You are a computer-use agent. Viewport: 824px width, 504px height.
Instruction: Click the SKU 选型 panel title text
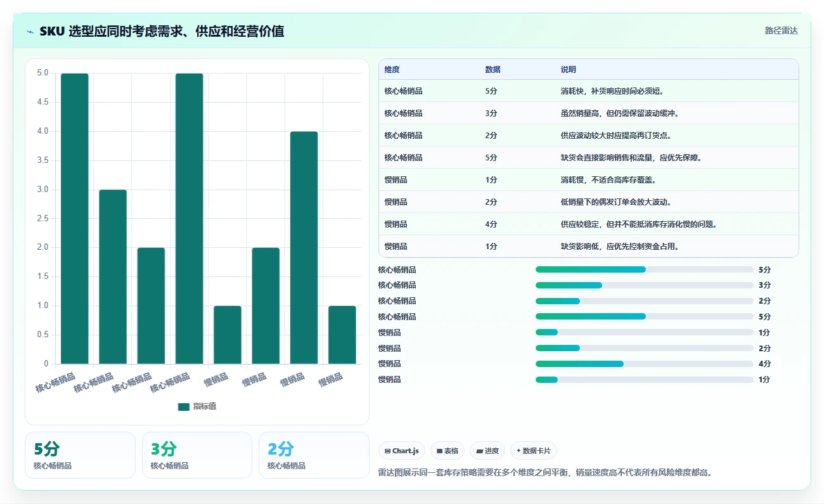[162, 31]
